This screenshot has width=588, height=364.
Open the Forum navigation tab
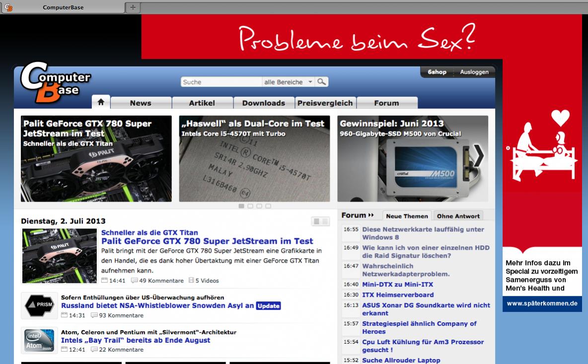pyautogui.click(x=387, y=103)
